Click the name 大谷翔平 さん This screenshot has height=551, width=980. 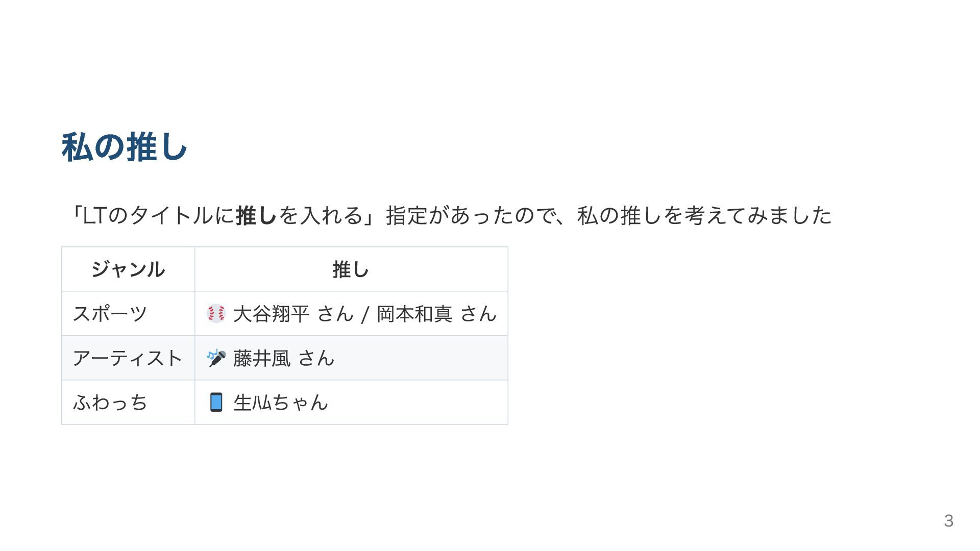tap(293, 313)
